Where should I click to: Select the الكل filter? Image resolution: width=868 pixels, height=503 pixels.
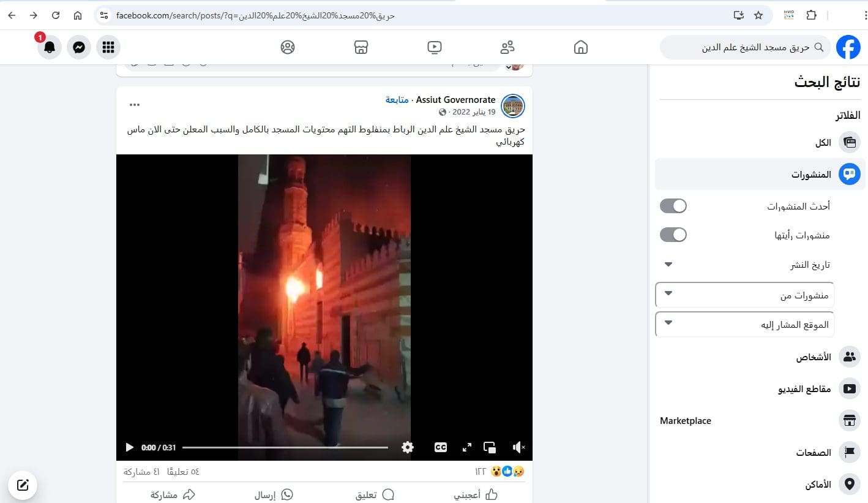pos(760,143)
